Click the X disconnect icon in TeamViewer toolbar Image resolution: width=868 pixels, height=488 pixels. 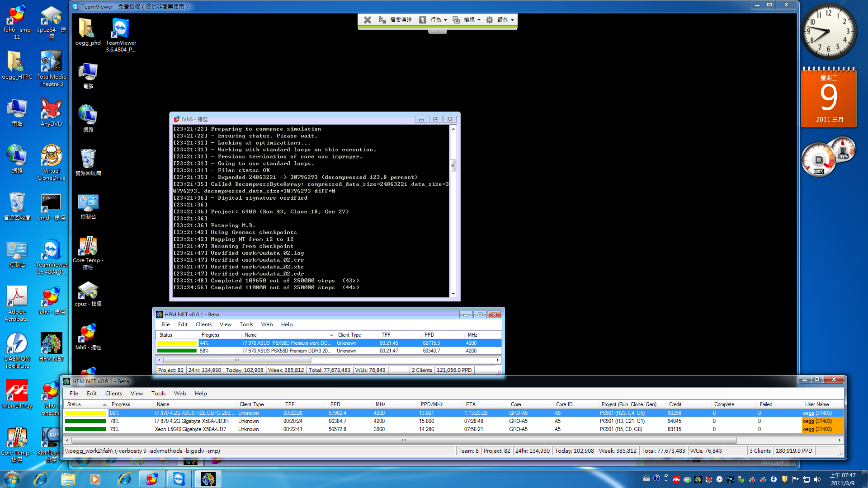[x=367, y=20]
